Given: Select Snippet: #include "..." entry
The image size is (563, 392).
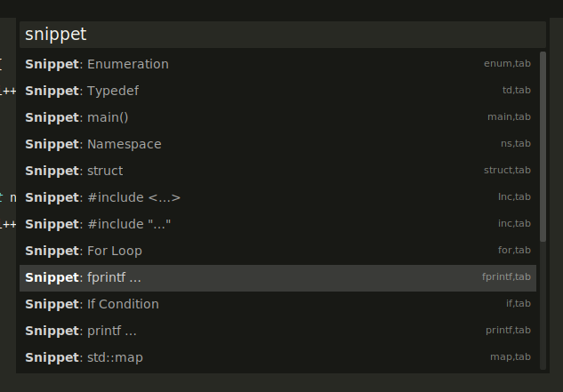Looking at the screenshot, I should click(98, 224).
